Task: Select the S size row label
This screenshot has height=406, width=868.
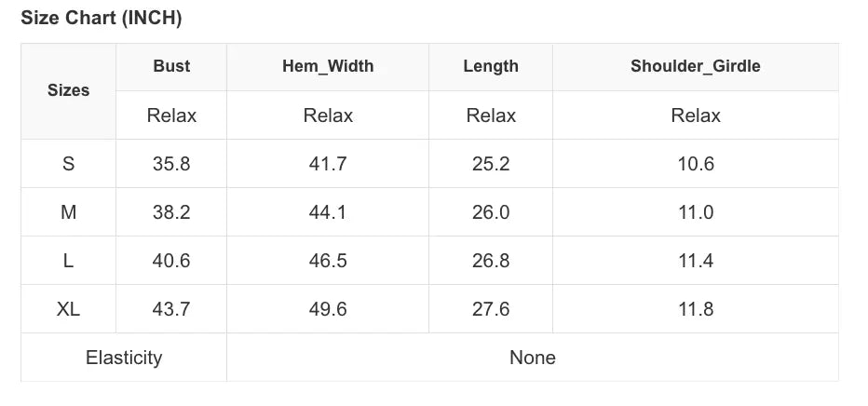Action: pyautogui.click(x=68, y=164)
